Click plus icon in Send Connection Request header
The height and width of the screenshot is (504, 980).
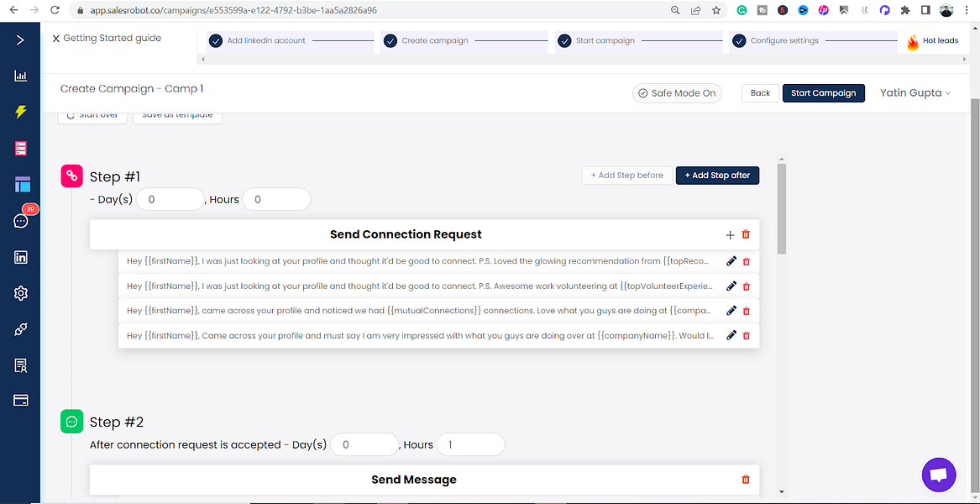click(x=730, y=235)
